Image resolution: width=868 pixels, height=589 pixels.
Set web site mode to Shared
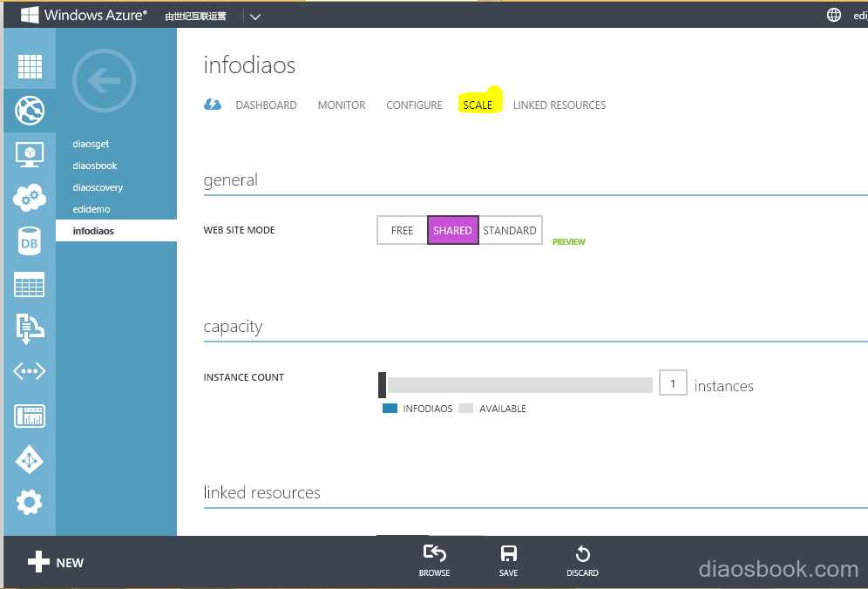[452, 231]
